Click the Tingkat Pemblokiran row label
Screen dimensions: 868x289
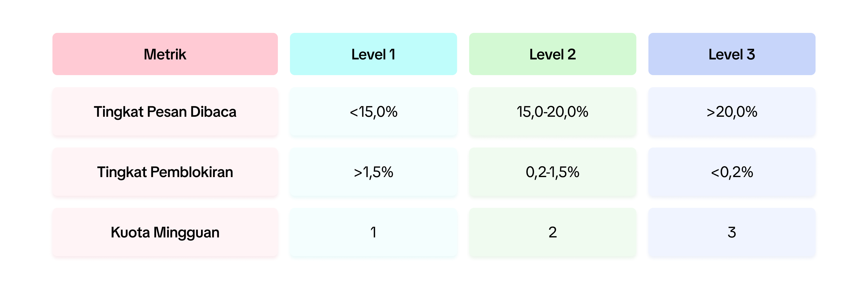165,172
